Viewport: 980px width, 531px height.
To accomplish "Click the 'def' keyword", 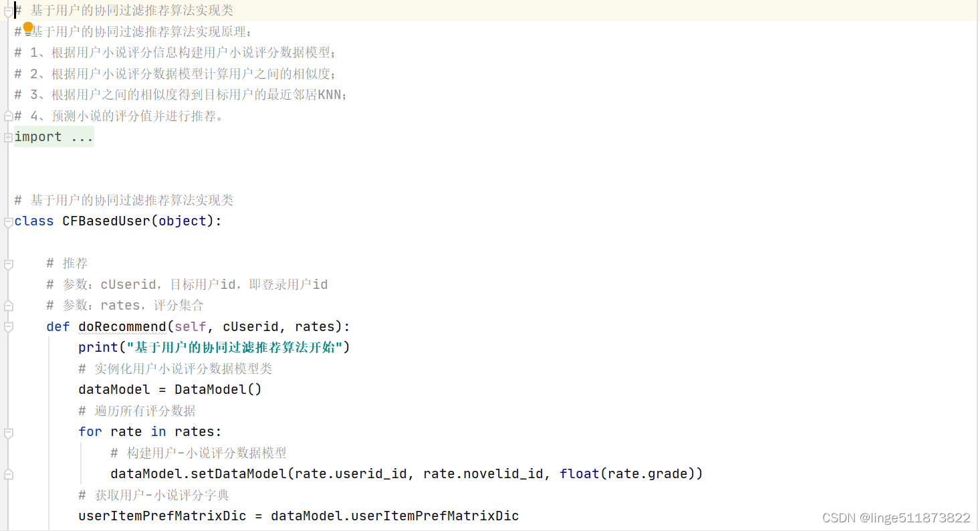I will pos(58,326).
